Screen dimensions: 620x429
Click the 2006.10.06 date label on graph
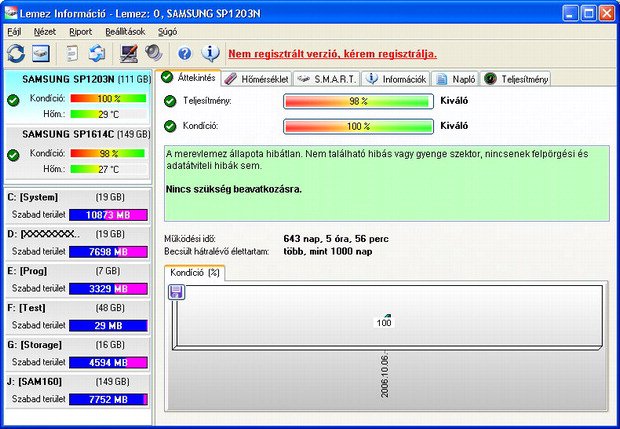click(385, 376)
